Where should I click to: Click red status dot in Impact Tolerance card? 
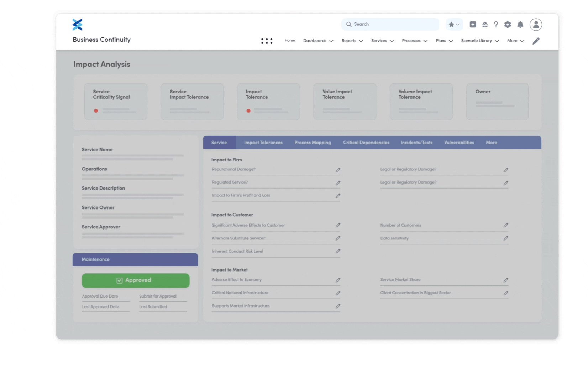click(248, 111)
